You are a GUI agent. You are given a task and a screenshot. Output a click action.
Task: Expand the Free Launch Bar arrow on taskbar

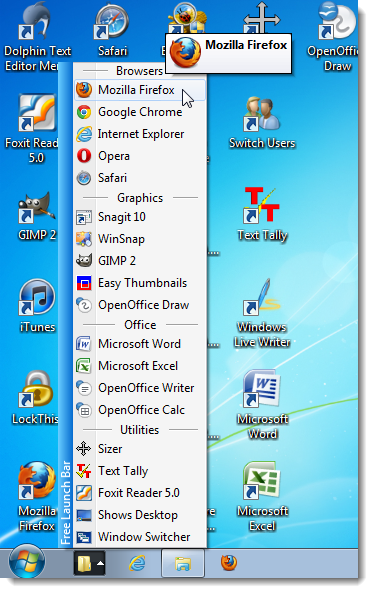[x=100, y=564]
